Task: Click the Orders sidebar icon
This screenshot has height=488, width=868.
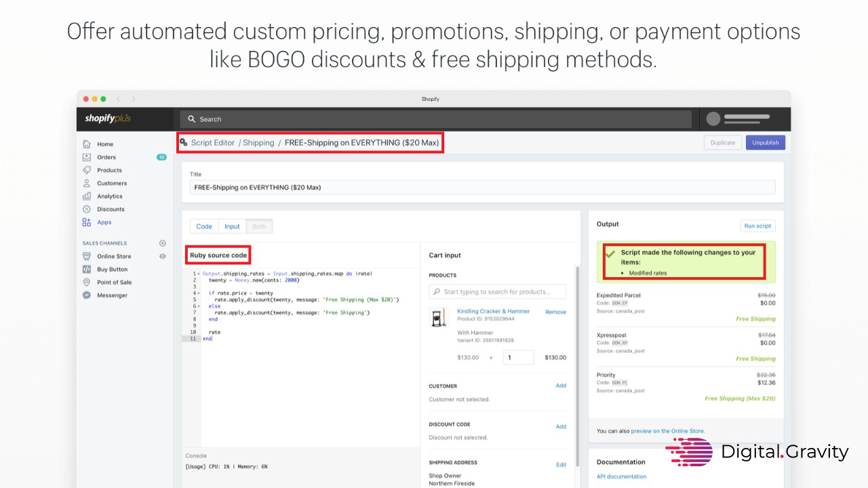Action: coord(87,157)
